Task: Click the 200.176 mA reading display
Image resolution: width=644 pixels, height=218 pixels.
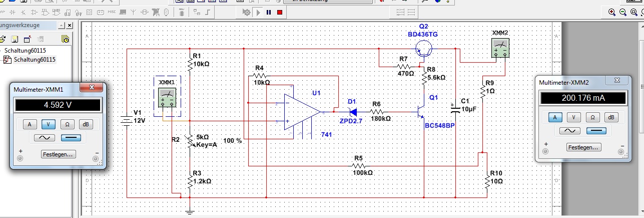Action: (x=583, y=98)
